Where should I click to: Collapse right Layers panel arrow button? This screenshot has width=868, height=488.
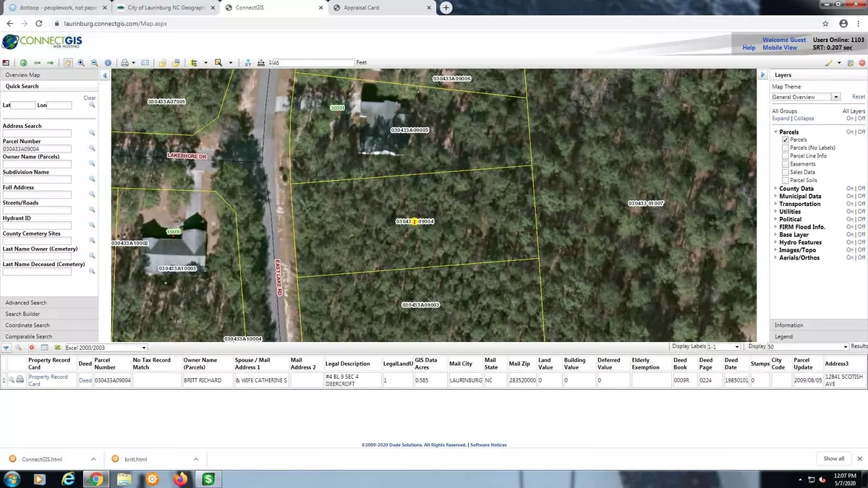click(x=762, y=75)
